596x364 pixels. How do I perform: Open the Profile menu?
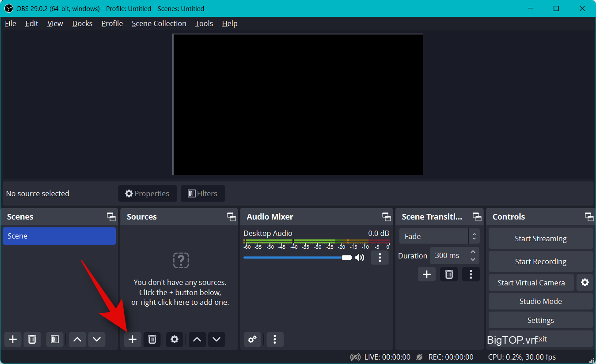click(x=112, y=23)
